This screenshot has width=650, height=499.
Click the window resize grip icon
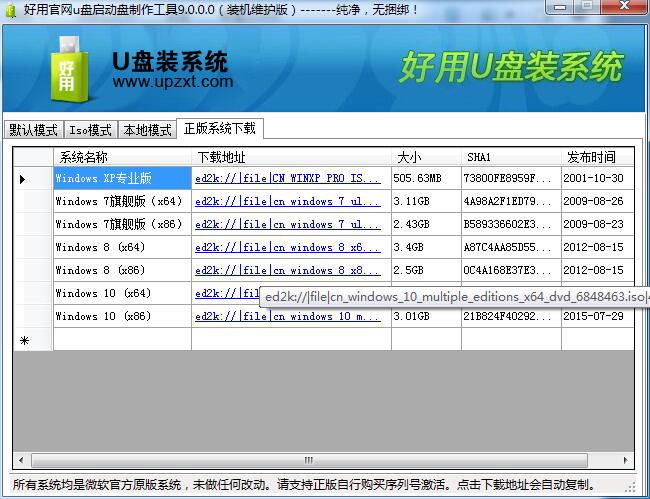[631, 487]
